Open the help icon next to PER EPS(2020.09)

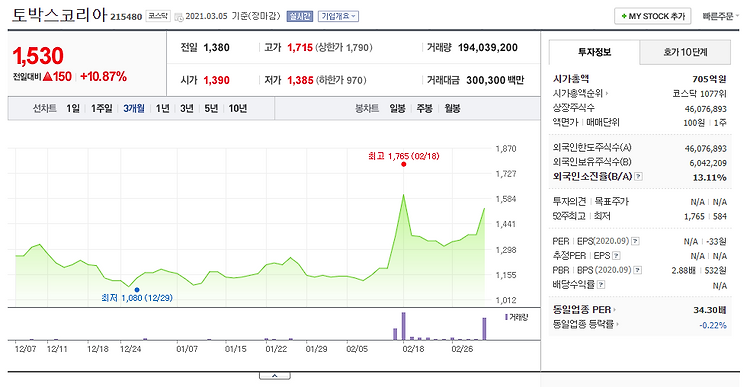[x=635, y=241]
